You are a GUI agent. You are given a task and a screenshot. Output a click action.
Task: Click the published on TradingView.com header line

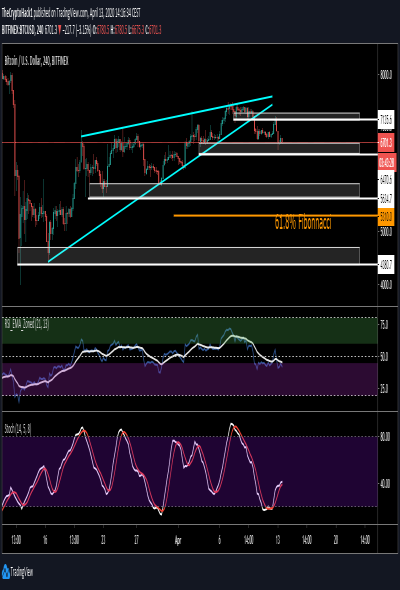71,13
